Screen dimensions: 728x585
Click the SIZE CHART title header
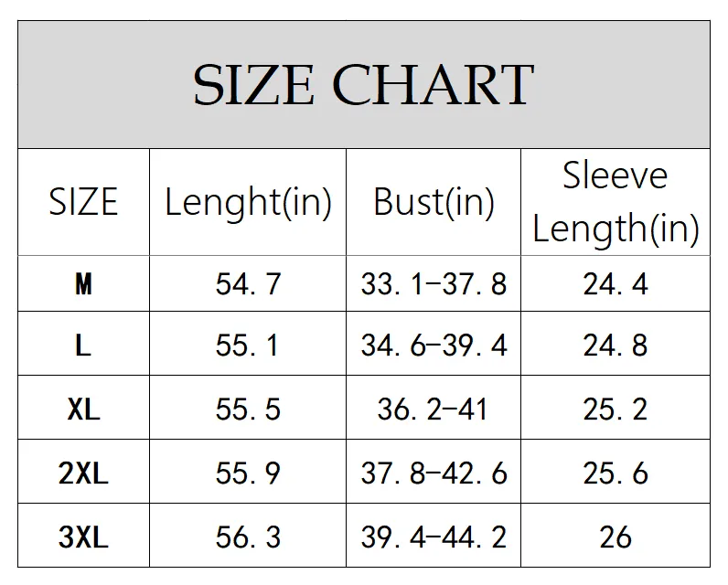coord(363,84)
